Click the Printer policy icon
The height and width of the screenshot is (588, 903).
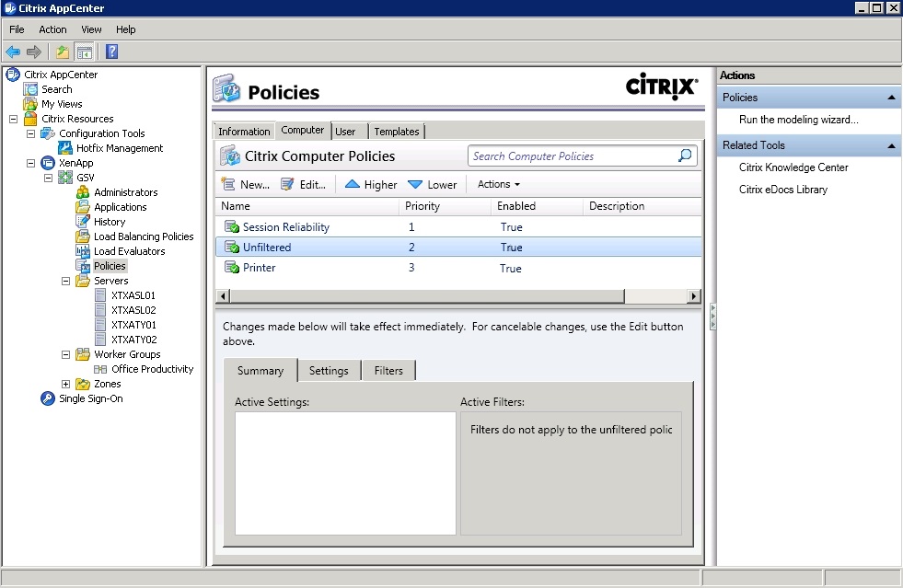coord(232,267)
